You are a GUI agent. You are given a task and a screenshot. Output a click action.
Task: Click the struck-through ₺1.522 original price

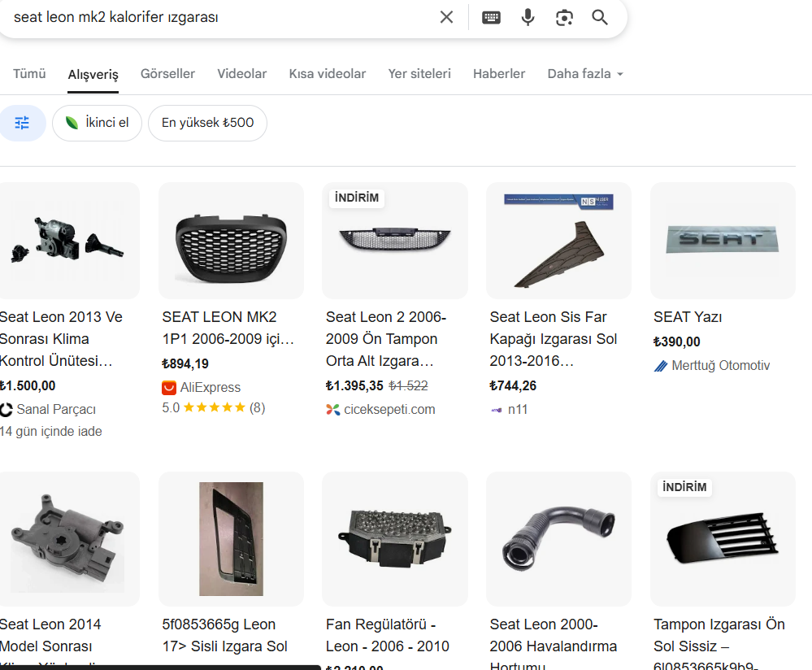pyautogui.click(x=409, y=386)
